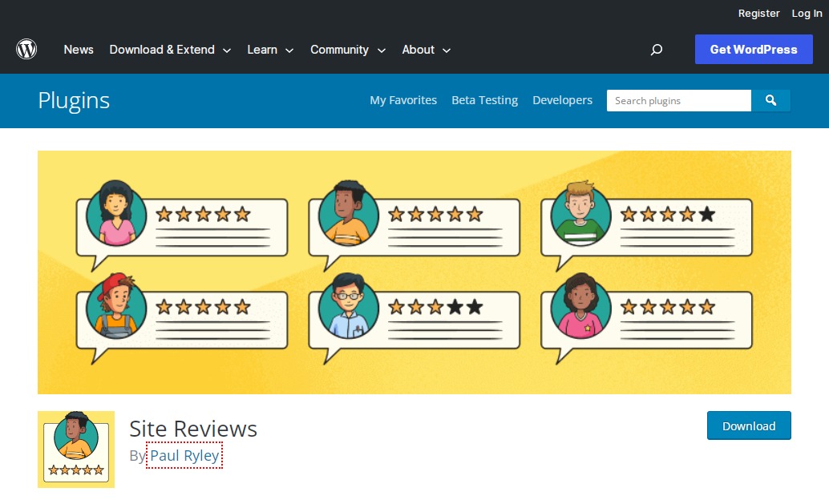Visit the Developers page

(x=562, y=100)
